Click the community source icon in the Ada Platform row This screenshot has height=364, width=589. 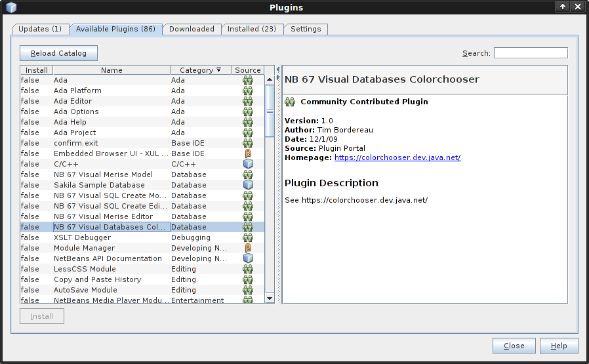[x=247, y=91]
